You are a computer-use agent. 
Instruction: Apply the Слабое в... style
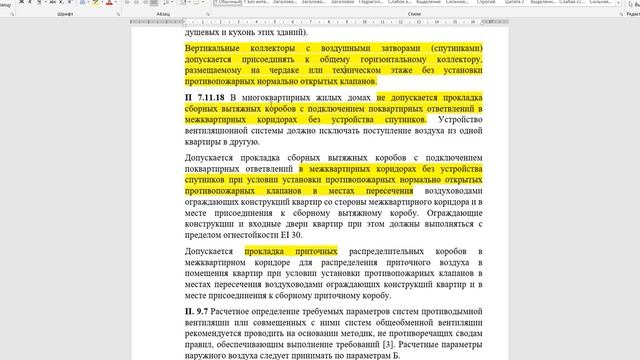coord(399,2)
